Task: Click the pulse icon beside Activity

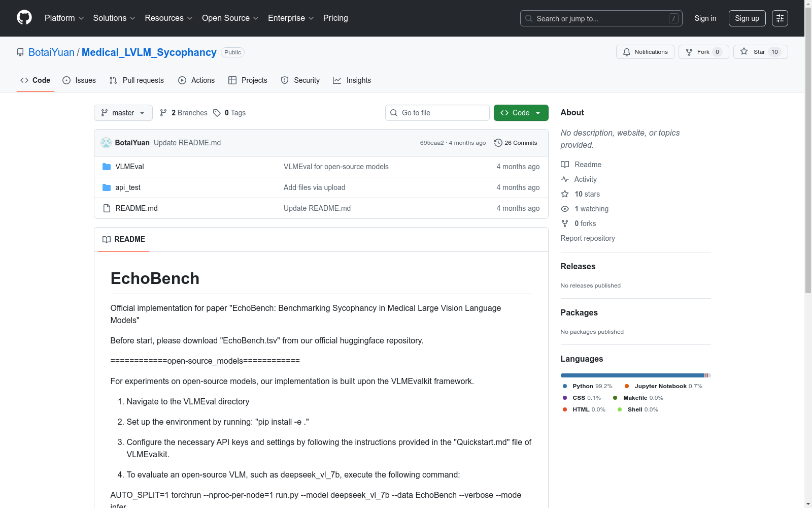Action: (x=565, y=179)
